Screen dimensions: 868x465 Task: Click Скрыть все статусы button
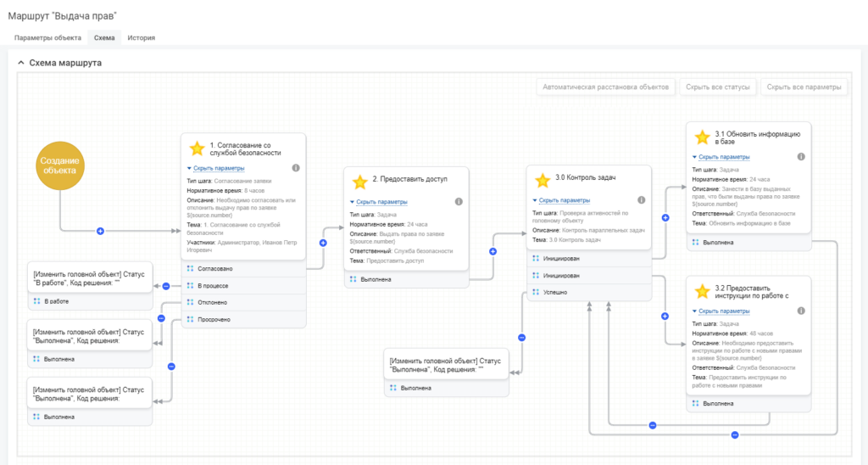(x=717, y=87)
